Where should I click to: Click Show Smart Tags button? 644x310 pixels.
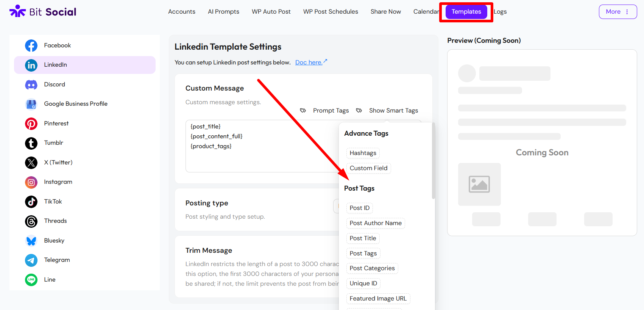coord(393,111)
